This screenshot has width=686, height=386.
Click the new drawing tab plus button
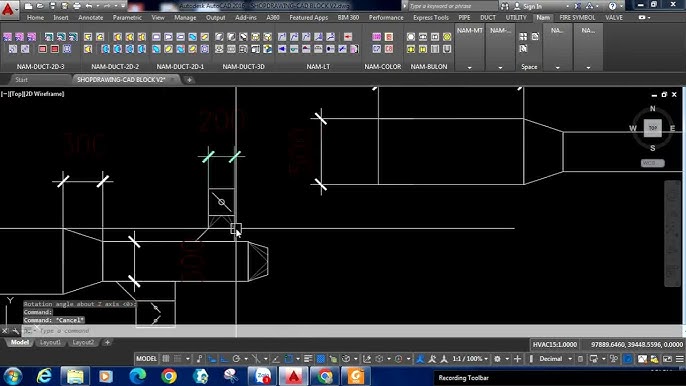tap(189, 80)
